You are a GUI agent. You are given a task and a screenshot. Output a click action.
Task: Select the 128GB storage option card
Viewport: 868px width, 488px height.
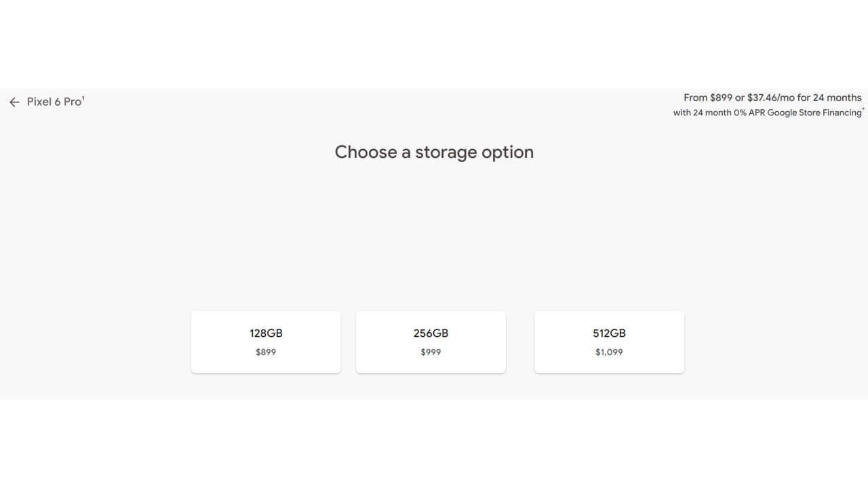coord(266,342)
